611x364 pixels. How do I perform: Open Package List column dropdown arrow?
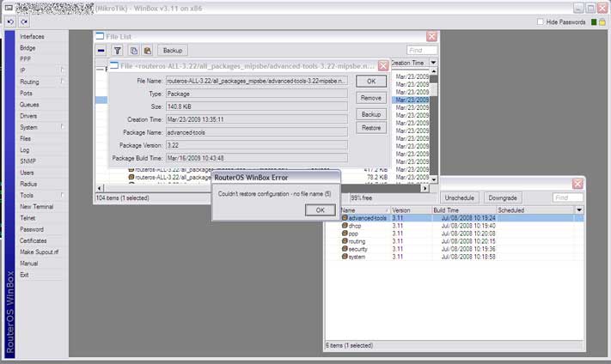(x=579, y=210)
